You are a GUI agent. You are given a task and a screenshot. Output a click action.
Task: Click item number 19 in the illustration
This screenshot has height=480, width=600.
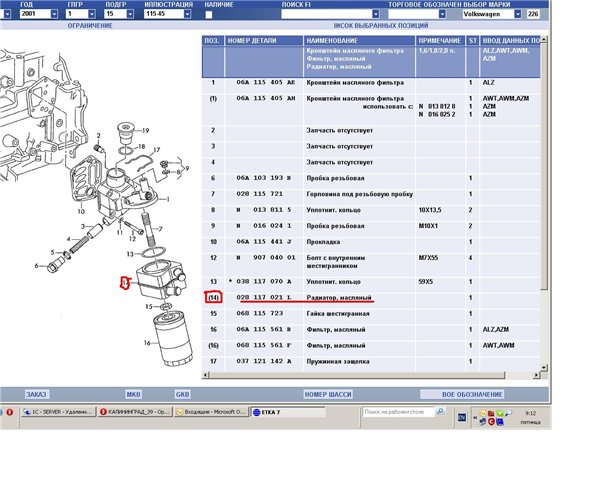145,131
